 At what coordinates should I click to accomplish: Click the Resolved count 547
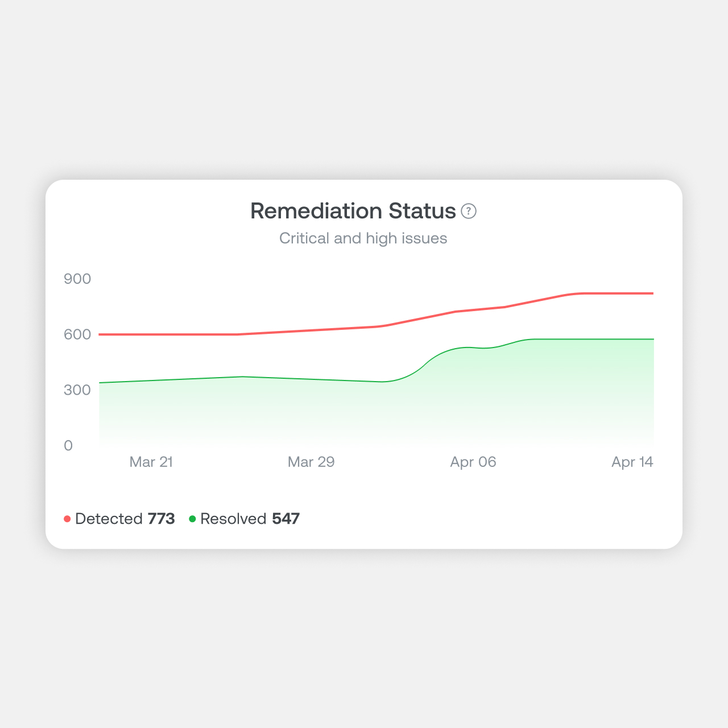pos(286,519)
